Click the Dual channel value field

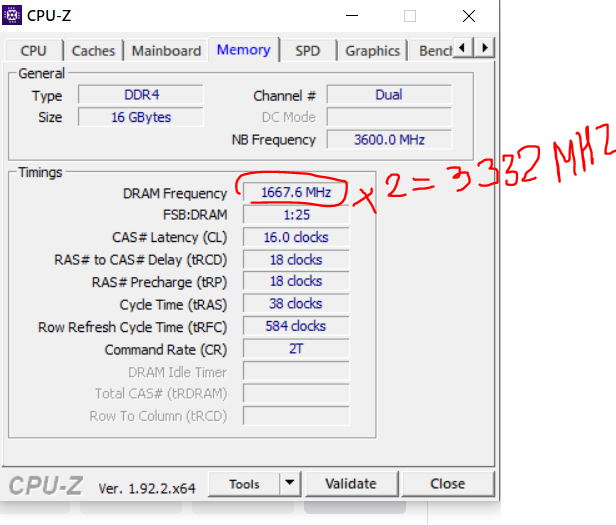[x=389, y=95]
